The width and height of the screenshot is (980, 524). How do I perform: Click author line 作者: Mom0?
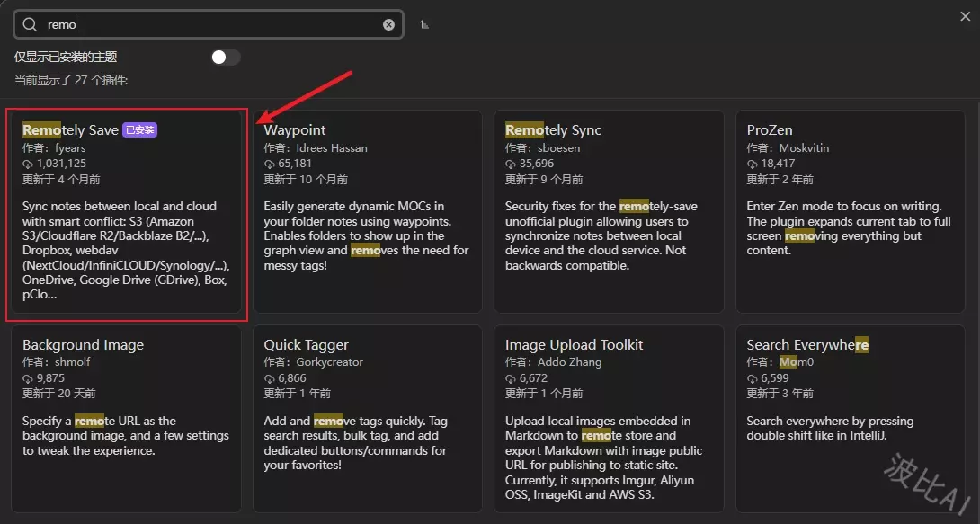pos(780,362)
